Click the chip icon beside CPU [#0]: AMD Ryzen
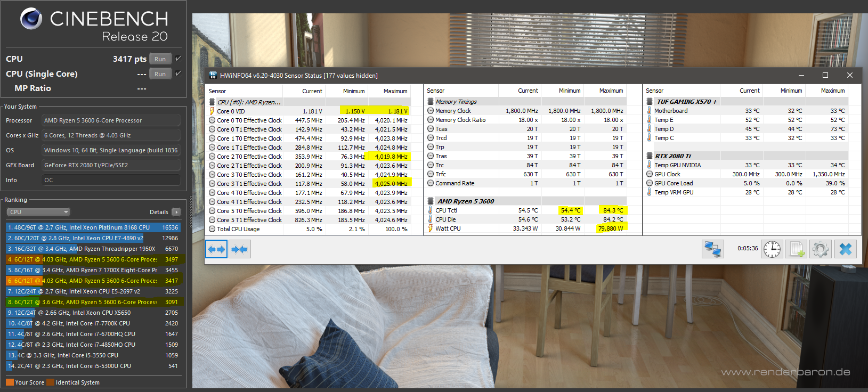 point(212,102)
